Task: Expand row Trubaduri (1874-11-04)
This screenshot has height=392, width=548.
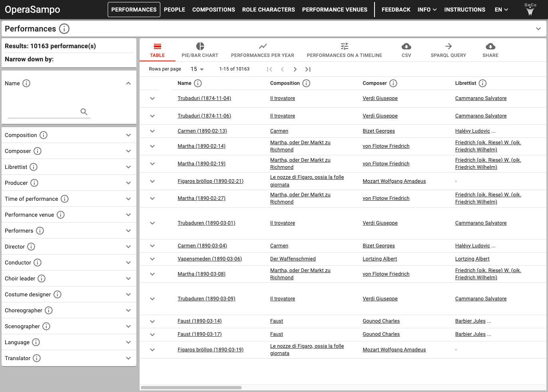Action: 152,98
